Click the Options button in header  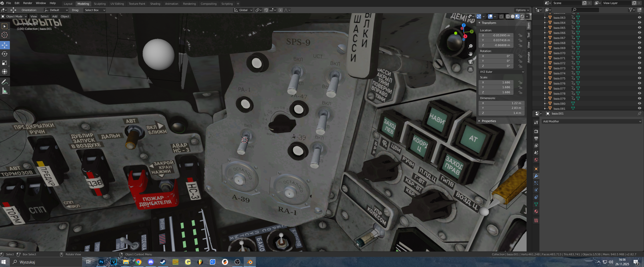coord(522,10)
